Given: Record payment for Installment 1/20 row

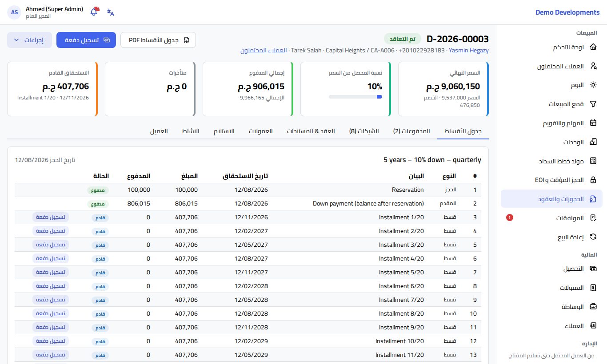Looking at the screenshot, I should pos(51,218).
